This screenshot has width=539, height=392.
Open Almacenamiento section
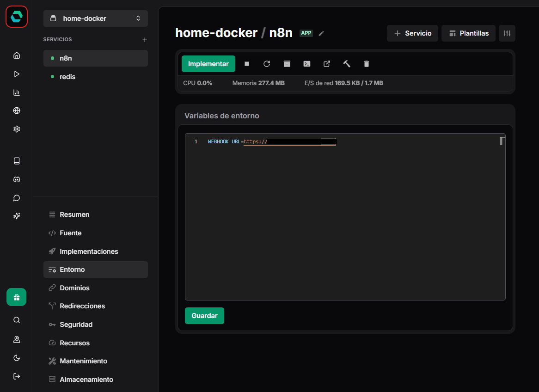[96, 380]
